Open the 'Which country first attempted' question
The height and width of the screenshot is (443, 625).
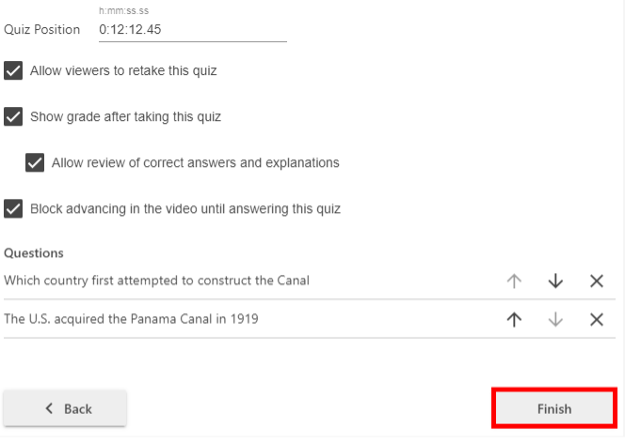157,281
